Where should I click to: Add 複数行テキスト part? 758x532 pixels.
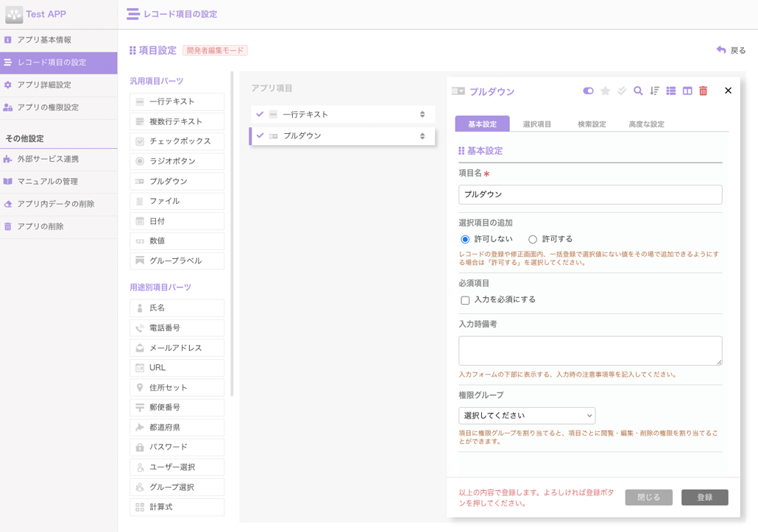177,121
